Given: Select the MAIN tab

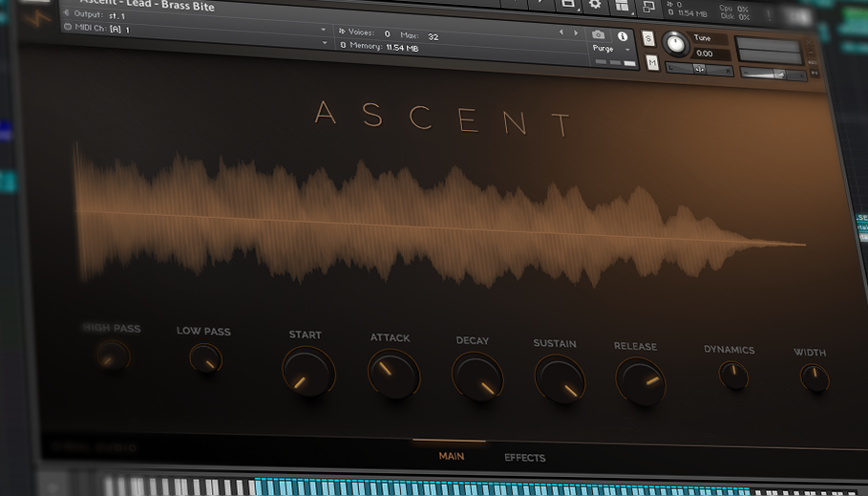Looking at the screenshot, I should coord(452,456).
